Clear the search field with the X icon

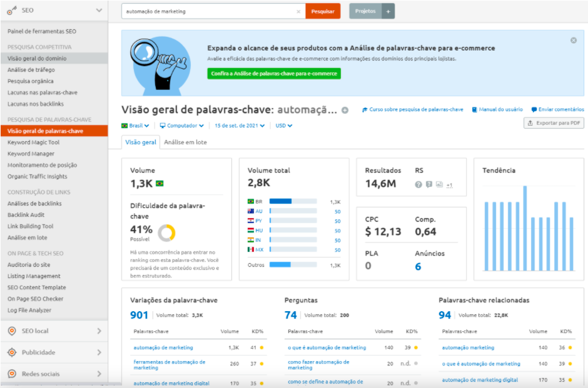pyautogui.click(x=298, y=12)
